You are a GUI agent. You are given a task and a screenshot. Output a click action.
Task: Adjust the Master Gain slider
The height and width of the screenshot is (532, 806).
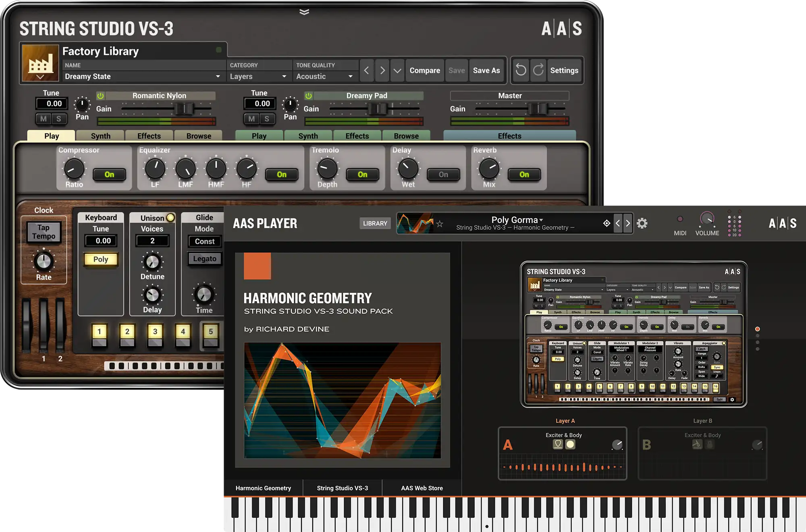pos(538,108)
